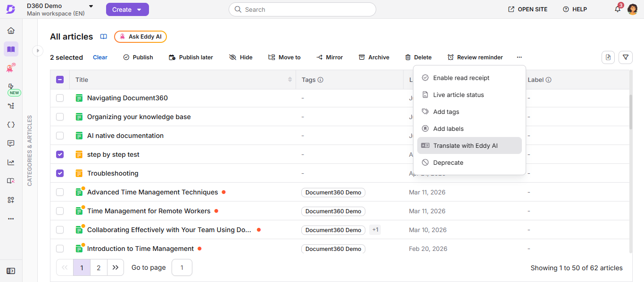Click the article list vertical scrollbar
Screen dimensions: 644x282
(x=631, y=112)
